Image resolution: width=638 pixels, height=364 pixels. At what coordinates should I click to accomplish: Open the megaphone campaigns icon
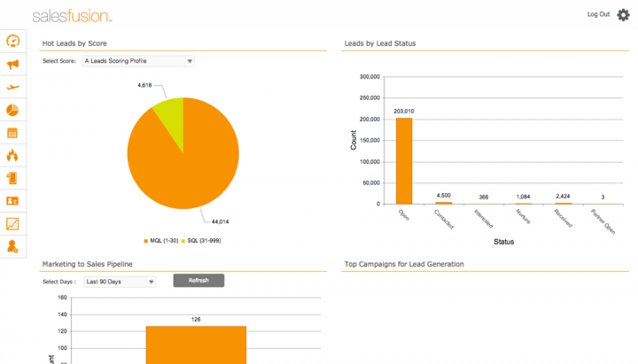(x=12, y=65)
